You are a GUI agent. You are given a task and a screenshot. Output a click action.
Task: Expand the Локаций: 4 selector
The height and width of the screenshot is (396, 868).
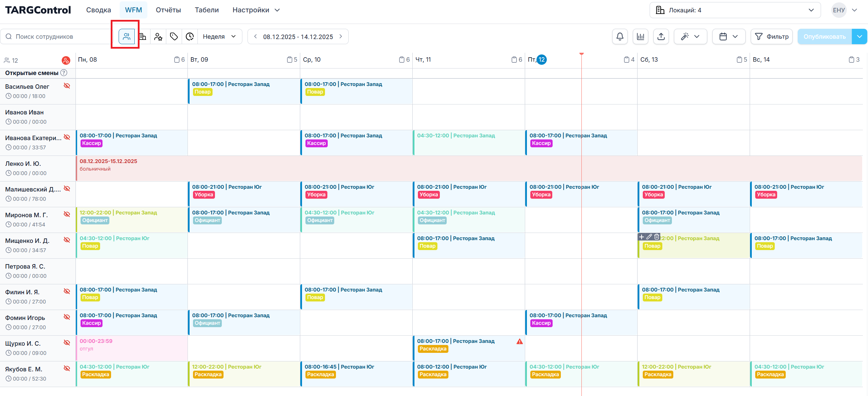[x=735, y=10]
